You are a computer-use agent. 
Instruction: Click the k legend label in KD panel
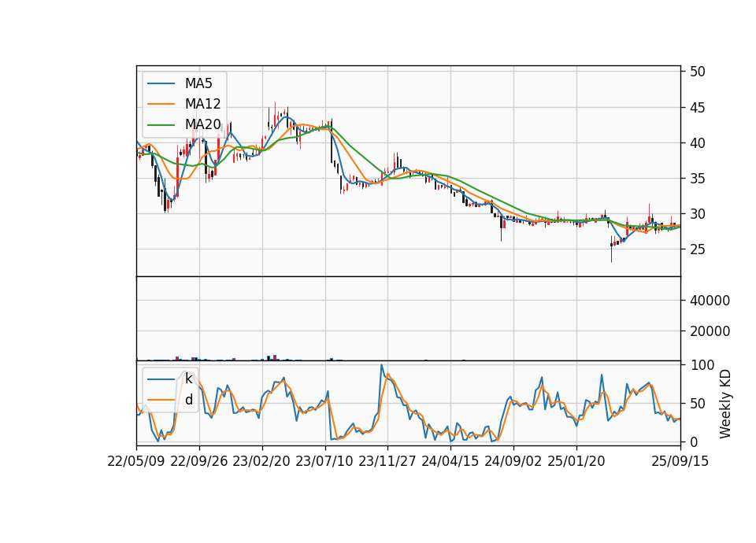pos(188,379)
